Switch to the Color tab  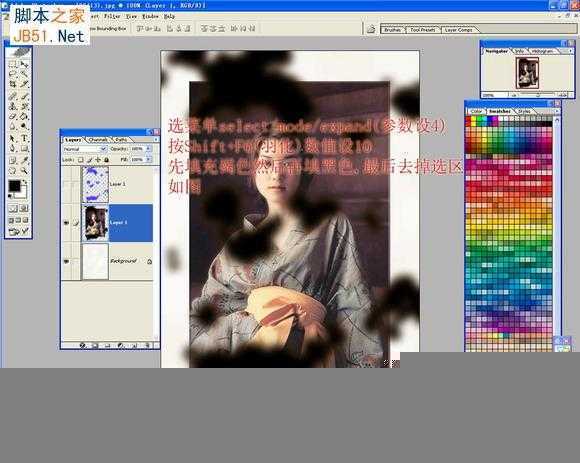click(x=476, y=111)
